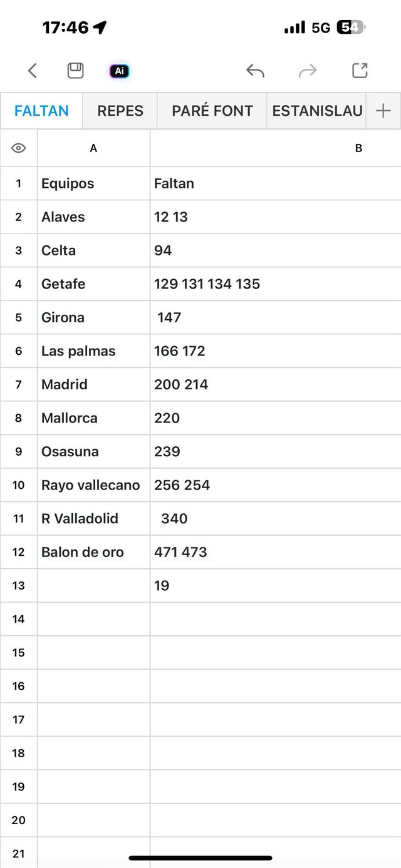Select the FALTAN sheet tab

coord(41,111)
